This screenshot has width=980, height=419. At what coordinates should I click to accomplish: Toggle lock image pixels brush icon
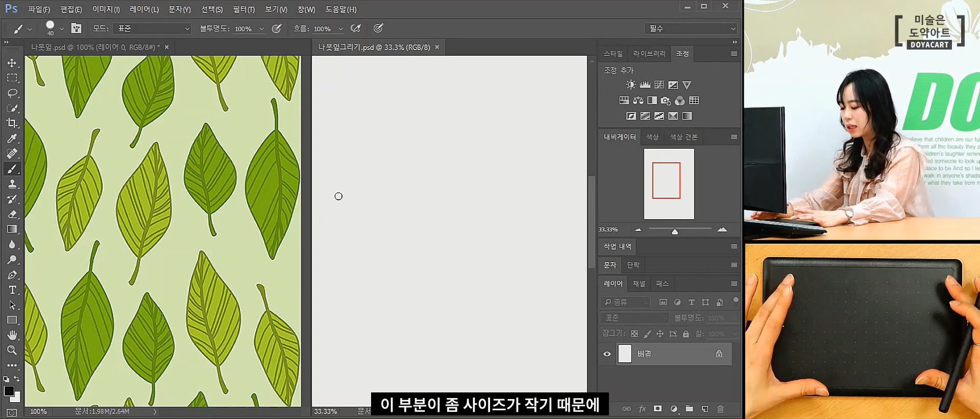(647, 334)
